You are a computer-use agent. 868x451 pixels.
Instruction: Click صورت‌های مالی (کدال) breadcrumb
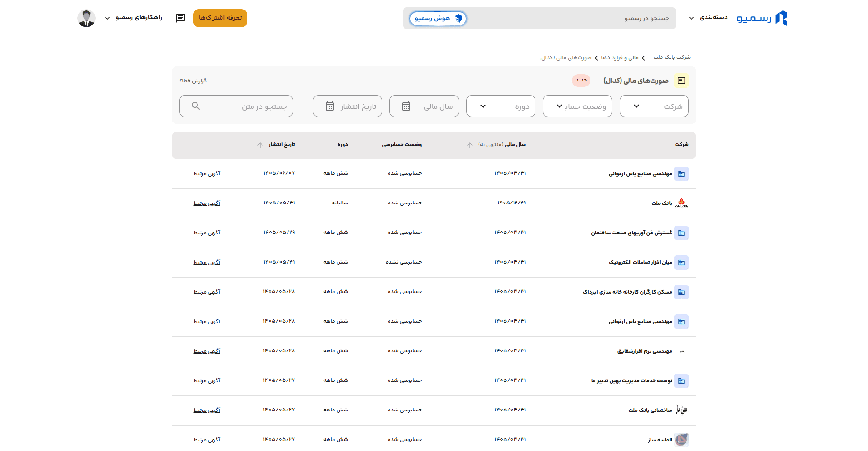pyautogui.click(x=565, y=57)
